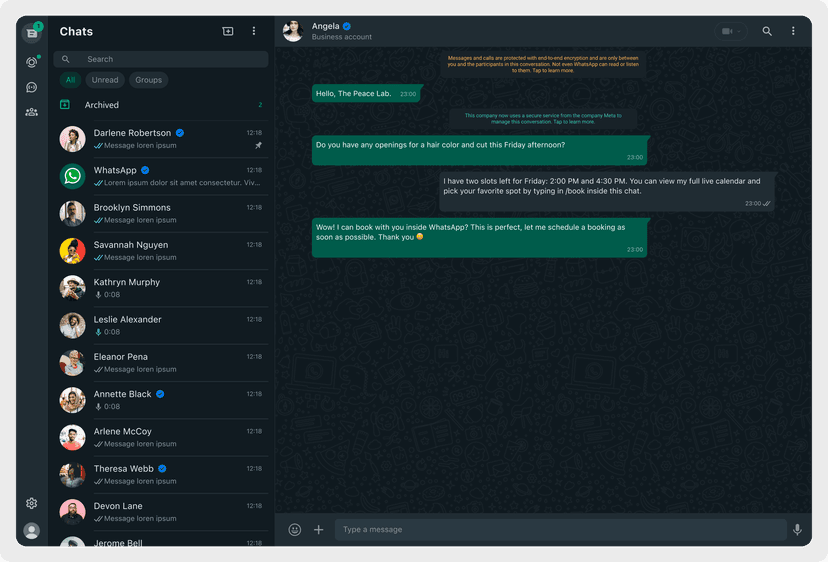Open the Kathryn Murphy chat
Screen dimensions: 828x562
pyautogui.click(x=161, y=288)
